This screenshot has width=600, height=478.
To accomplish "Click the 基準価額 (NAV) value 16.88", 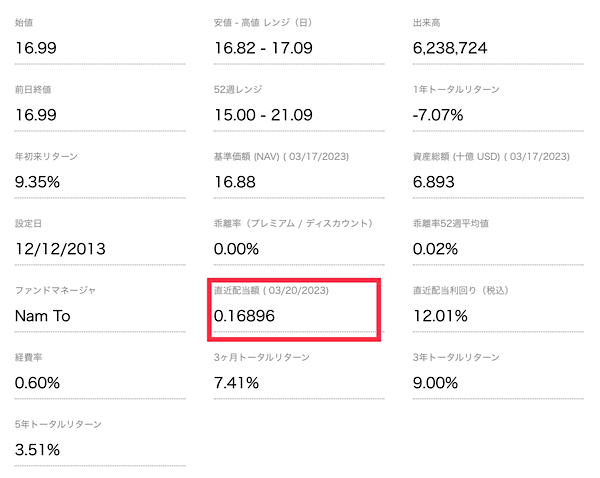I will (235, 182).
